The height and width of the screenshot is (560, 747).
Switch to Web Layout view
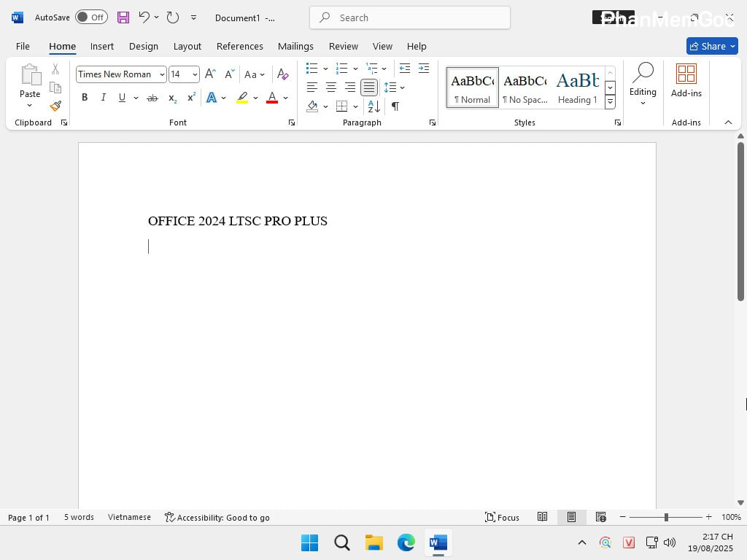pyautogui.click(x=601, y=517)
